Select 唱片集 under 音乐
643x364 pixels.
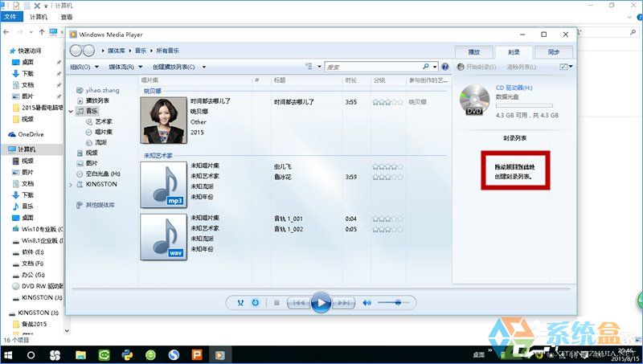(99, 132)
